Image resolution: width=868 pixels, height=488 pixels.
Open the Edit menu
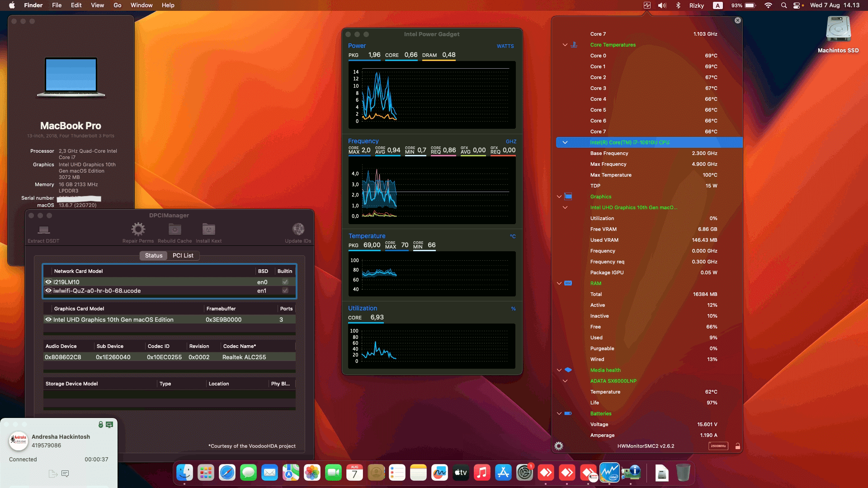(76, 5)
